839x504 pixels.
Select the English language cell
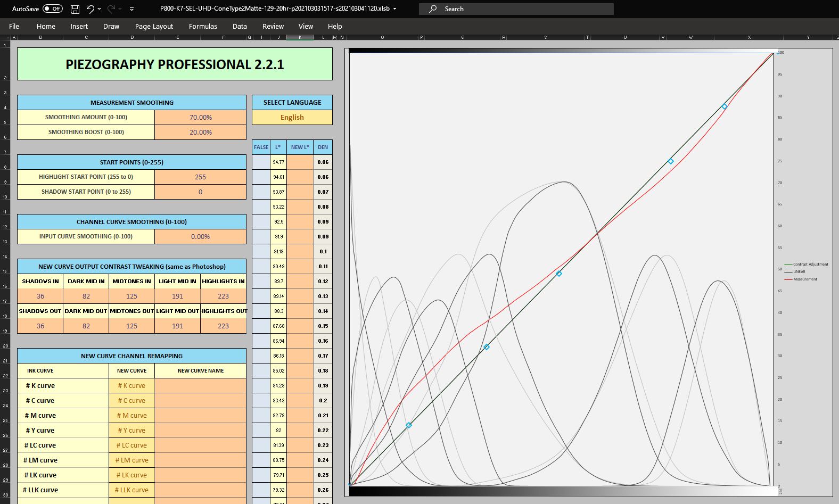292,118
